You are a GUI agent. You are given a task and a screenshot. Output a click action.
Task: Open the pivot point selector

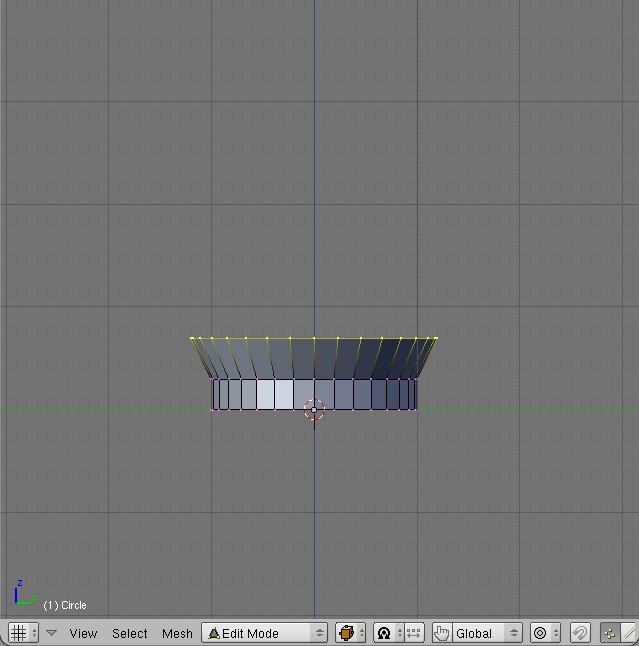[x=389, y=633]
